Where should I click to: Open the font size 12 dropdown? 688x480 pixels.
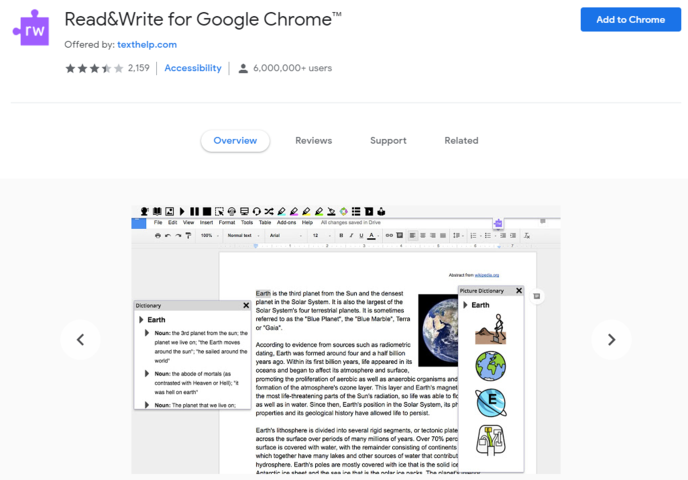coord(322,236)
